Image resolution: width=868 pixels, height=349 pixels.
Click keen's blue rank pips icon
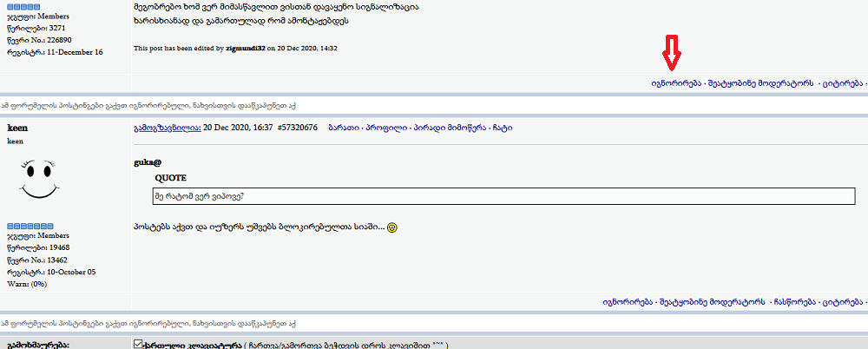coord(30,226)
